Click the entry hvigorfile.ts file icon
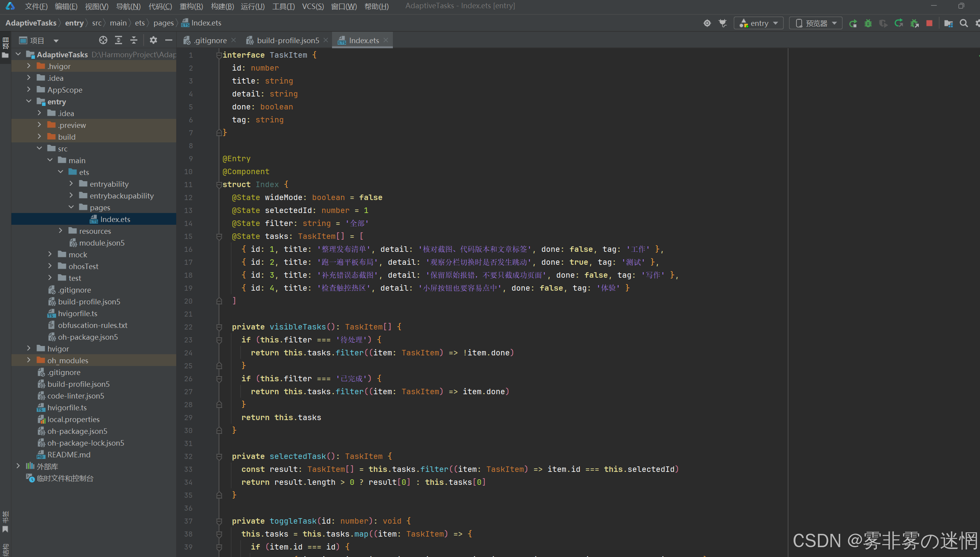The width and height of the screenshot is (980, 557). point(51,314)
